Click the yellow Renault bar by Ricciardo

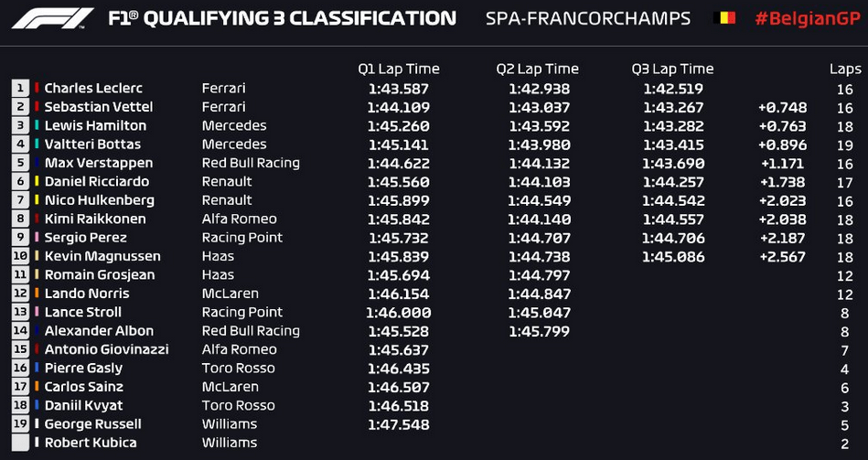[x=38, y=181]
